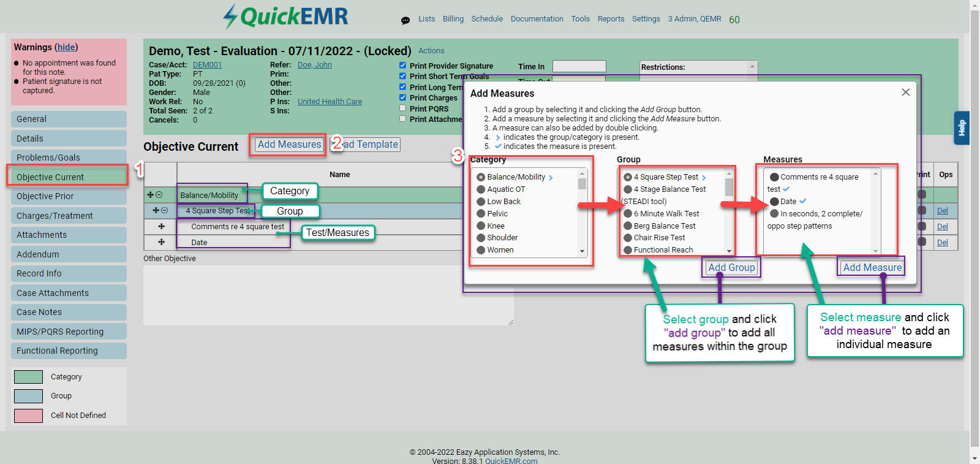The height and width of the screenshot is (464, 980).
Task: Select Berg Balance Test bullet icon
Action: (x=628, y=226)
